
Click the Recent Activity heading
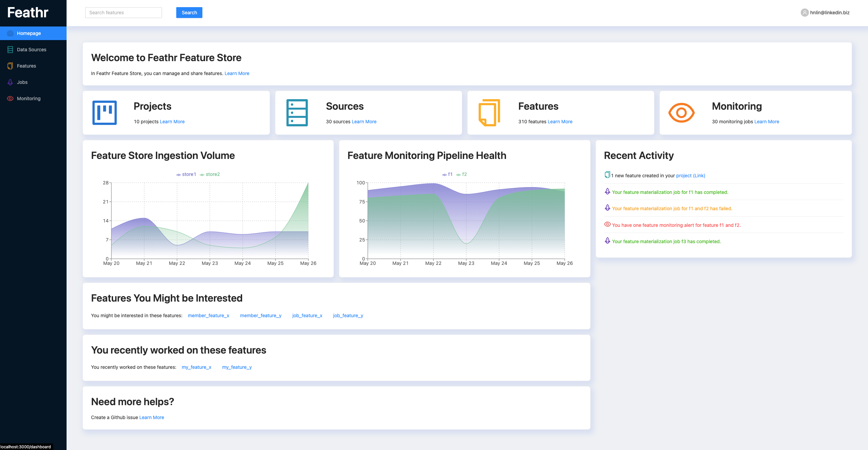pos(639,156)
